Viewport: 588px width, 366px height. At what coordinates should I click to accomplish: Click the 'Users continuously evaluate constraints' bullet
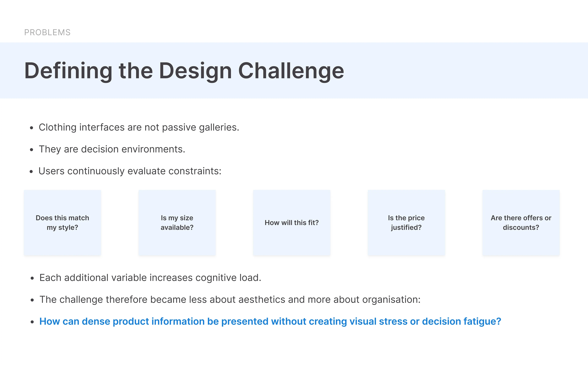click(x=130, y=171)
